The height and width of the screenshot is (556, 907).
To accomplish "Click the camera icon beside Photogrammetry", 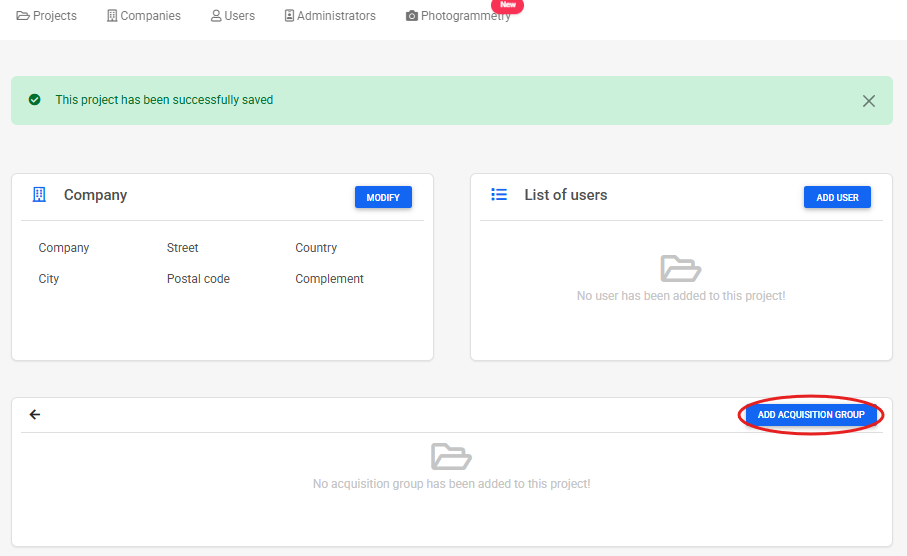I will click(x=412, y=16).
